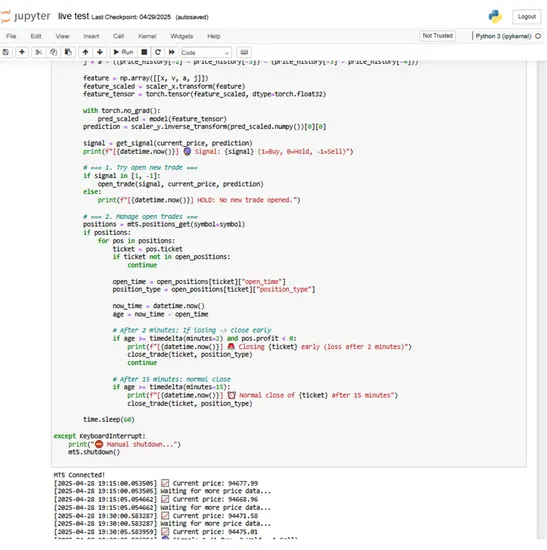Viewport: 547px width, 550px height.
Task: Cut selected cells with scissors icon
Action: (39, 52)
